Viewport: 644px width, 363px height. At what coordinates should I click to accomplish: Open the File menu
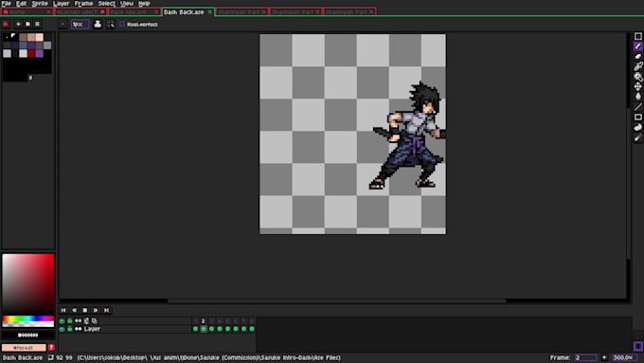(7, 3)
